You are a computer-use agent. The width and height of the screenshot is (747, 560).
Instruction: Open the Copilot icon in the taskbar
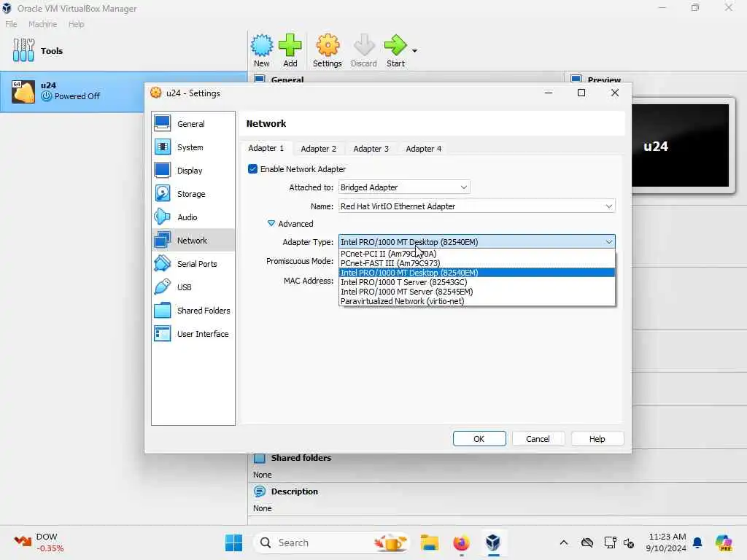[723, 542]
